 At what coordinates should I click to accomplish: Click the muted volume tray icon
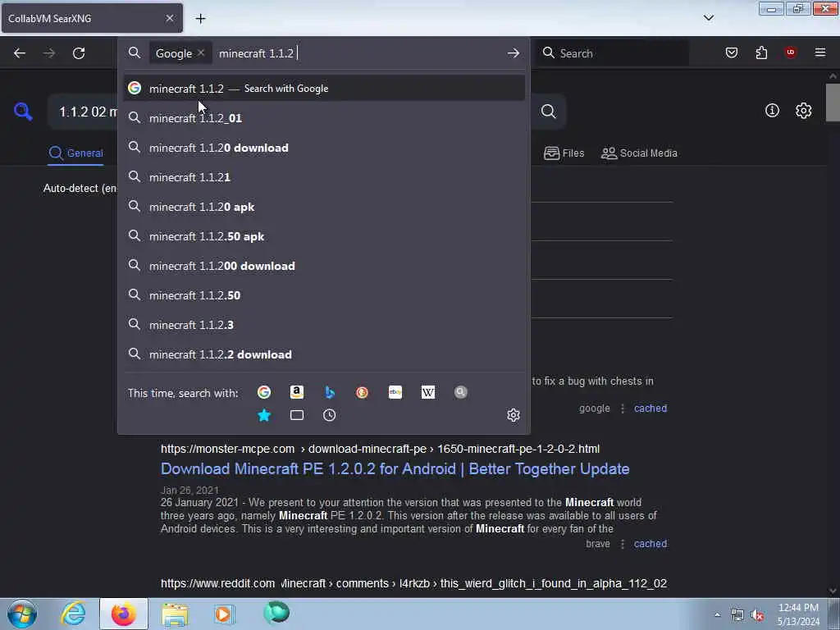point(757,615)
